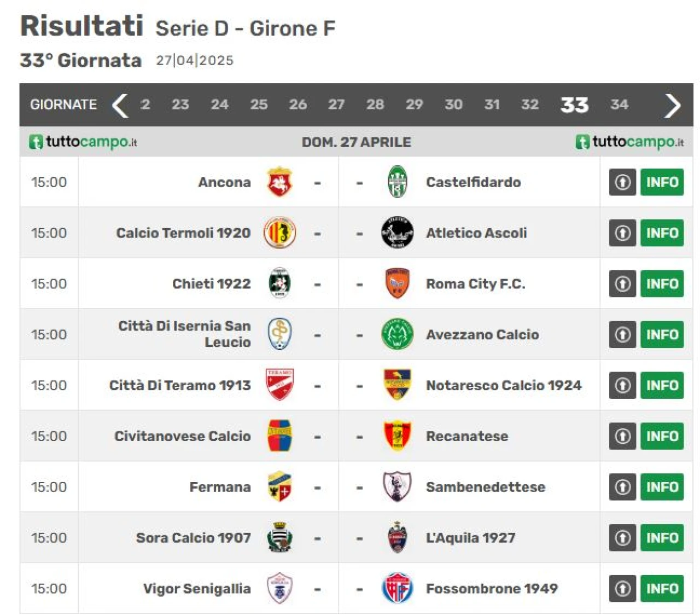Click the Atletico Ascoli black logo
Viewport: 700px width, 615px height.
[397, 233]
